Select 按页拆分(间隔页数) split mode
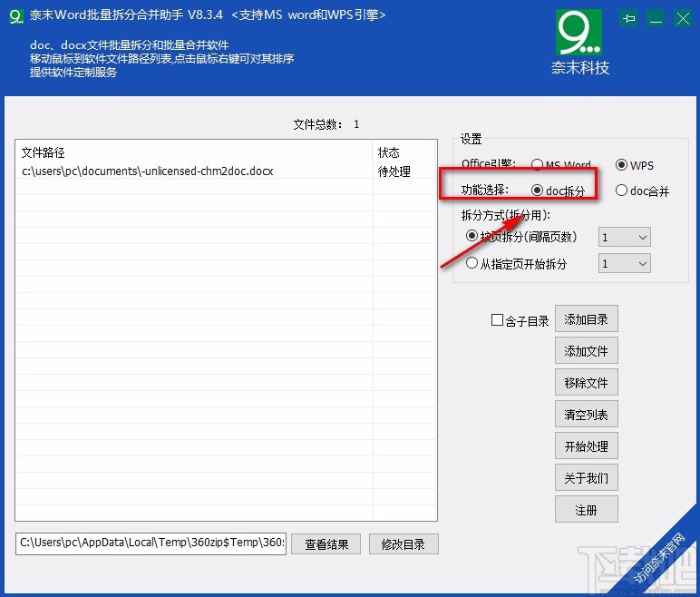 (x=521, y=237)
